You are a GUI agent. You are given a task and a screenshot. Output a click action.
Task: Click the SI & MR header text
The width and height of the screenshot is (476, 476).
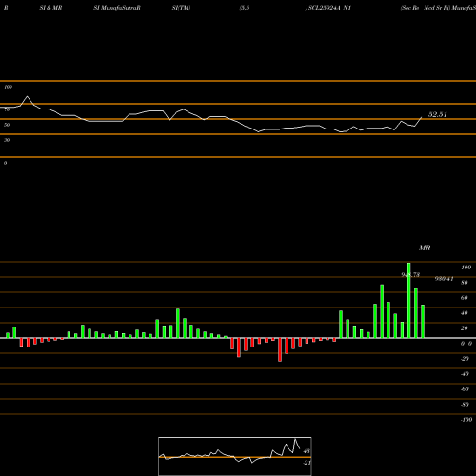click(x=50, y=8)
